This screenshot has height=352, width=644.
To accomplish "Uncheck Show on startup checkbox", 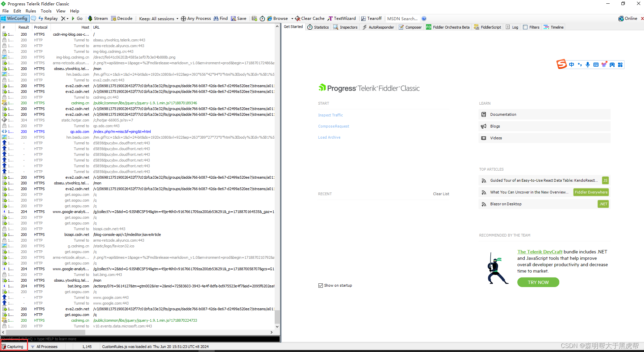I will click(320, 285).
